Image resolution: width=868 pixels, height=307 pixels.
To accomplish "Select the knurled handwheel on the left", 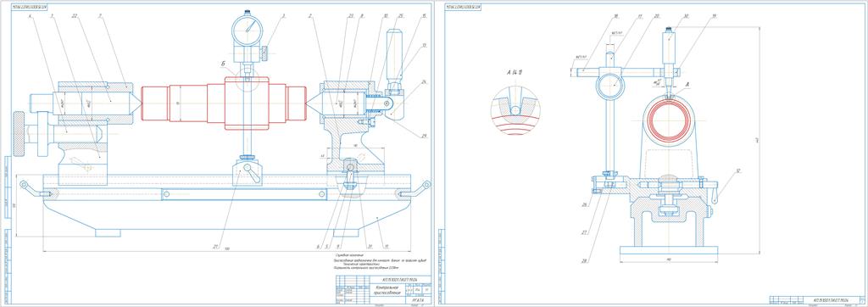I will (19, 133).
